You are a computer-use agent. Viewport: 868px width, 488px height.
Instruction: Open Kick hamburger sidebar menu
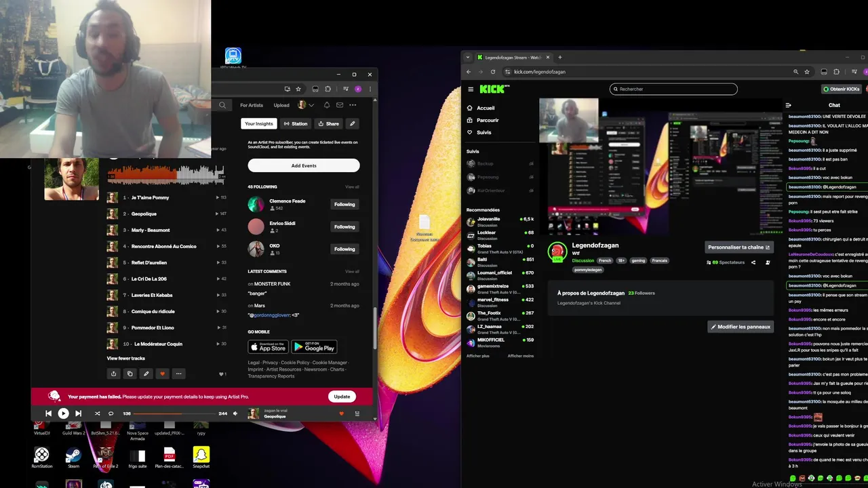(471, 89)
